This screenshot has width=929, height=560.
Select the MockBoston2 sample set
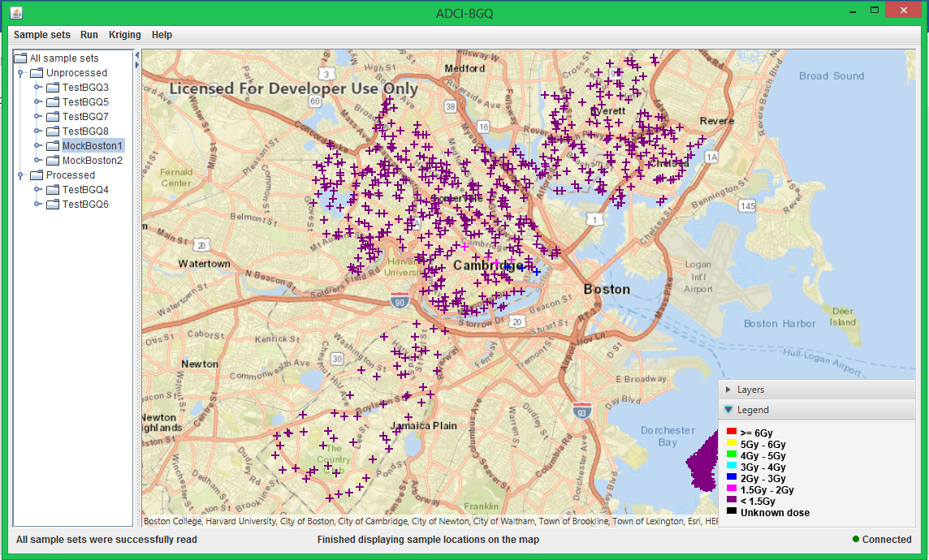coord(93,161)
